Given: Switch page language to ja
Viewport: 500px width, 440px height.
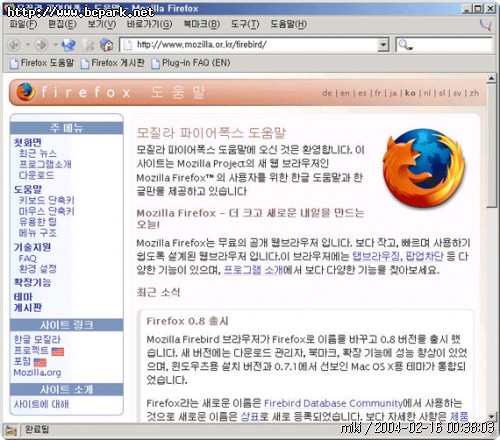Looking at the screenshot, I should [393, 93].
